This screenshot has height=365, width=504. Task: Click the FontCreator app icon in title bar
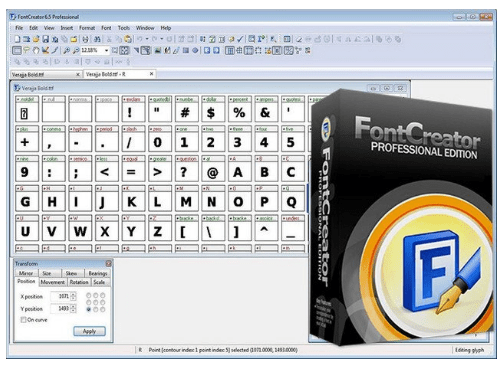pos(13,16)
